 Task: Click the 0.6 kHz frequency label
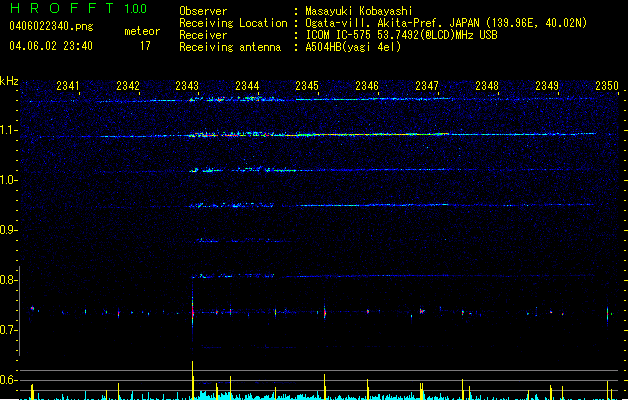point(8,380)
